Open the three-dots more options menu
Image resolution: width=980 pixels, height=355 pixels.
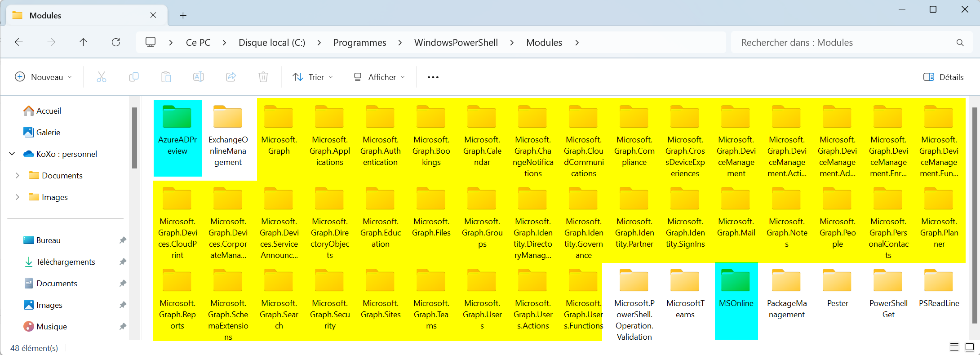click(x=433, y=77)
